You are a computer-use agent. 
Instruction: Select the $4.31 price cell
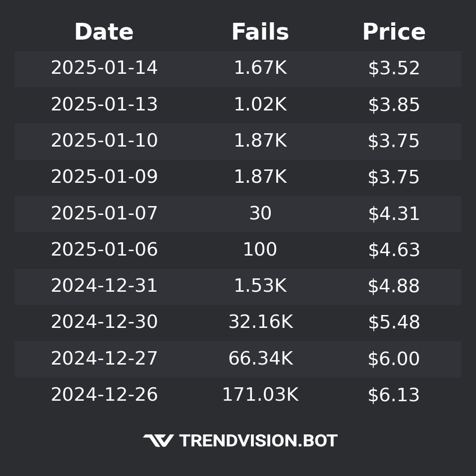(394, 213)
